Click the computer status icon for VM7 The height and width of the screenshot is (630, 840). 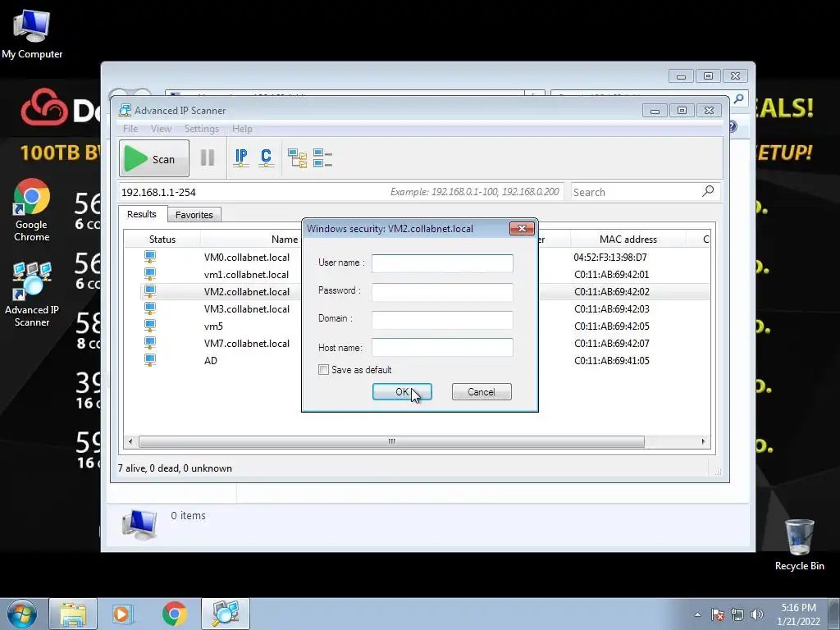(x=150, y=343)
